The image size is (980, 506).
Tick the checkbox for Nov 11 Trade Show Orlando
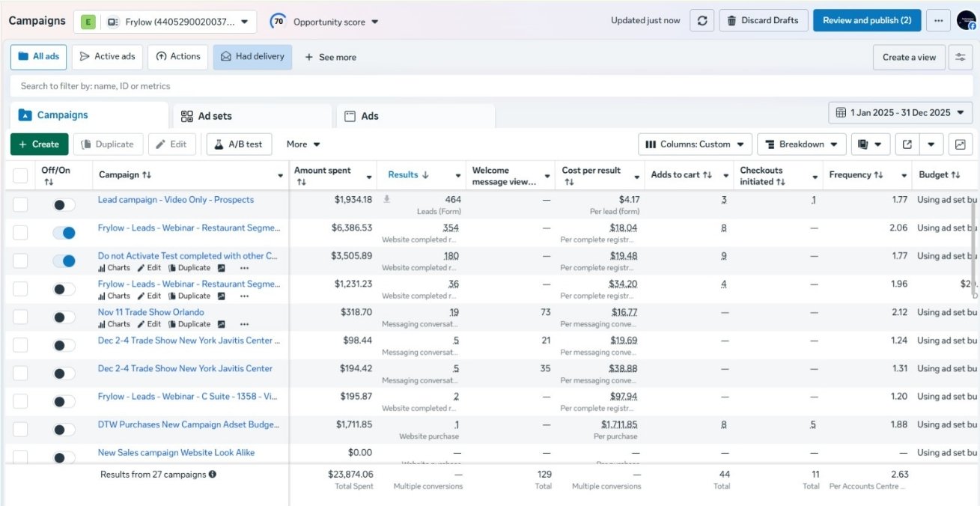[x=20, y=317]
